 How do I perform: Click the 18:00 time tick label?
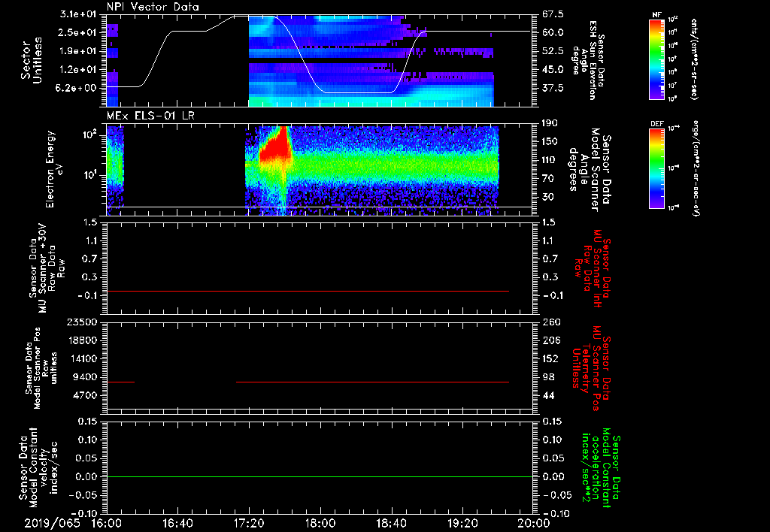coord(320,523)
